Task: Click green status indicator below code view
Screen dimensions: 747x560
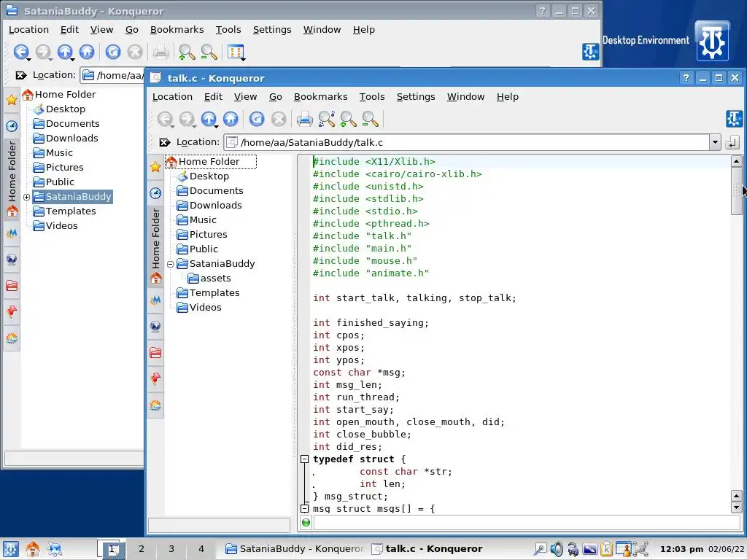Action: [306, 523]
